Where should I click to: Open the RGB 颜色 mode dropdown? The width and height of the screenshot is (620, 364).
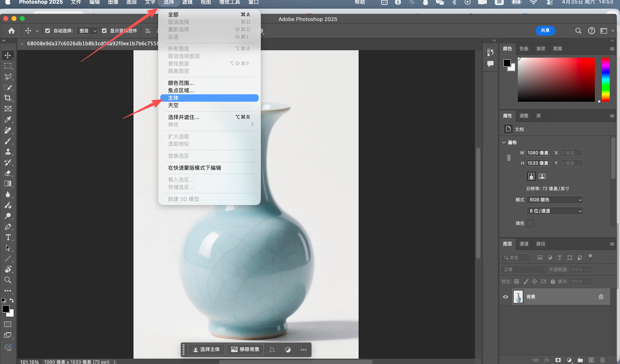point(555,200)
